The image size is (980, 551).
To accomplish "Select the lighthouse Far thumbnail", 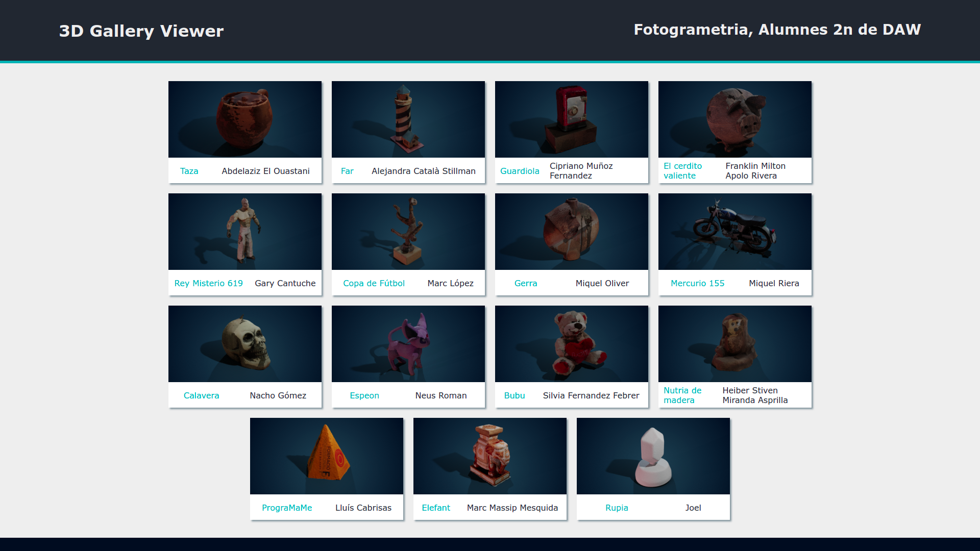I will (x=408, y=119).
